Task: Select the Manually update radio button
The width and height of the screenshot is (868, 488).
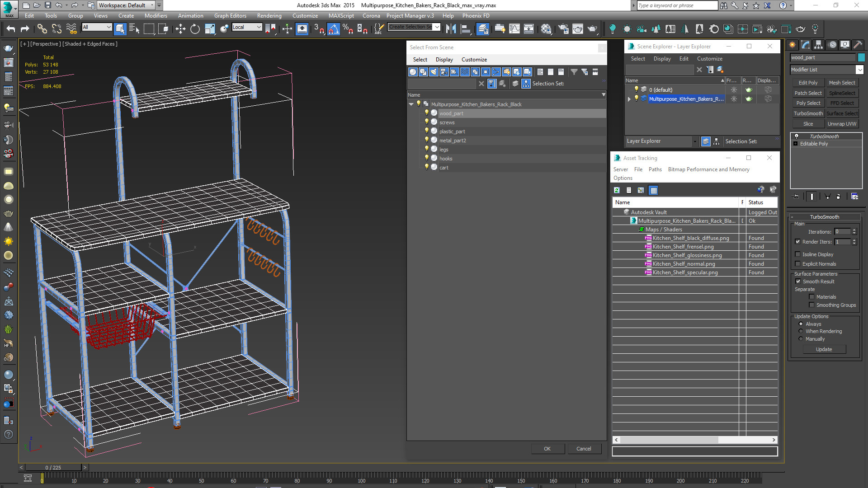Action: coord(801,339)
